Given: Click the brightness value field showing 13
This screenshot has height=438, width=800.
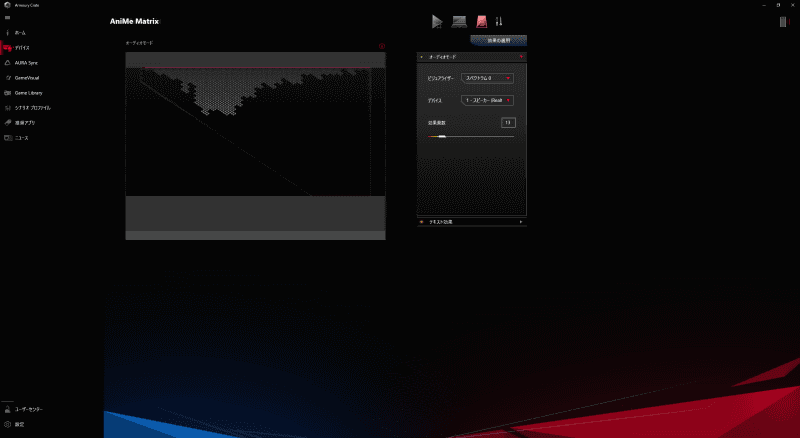Looking at the screenshot, I should [x=508, y=123].
